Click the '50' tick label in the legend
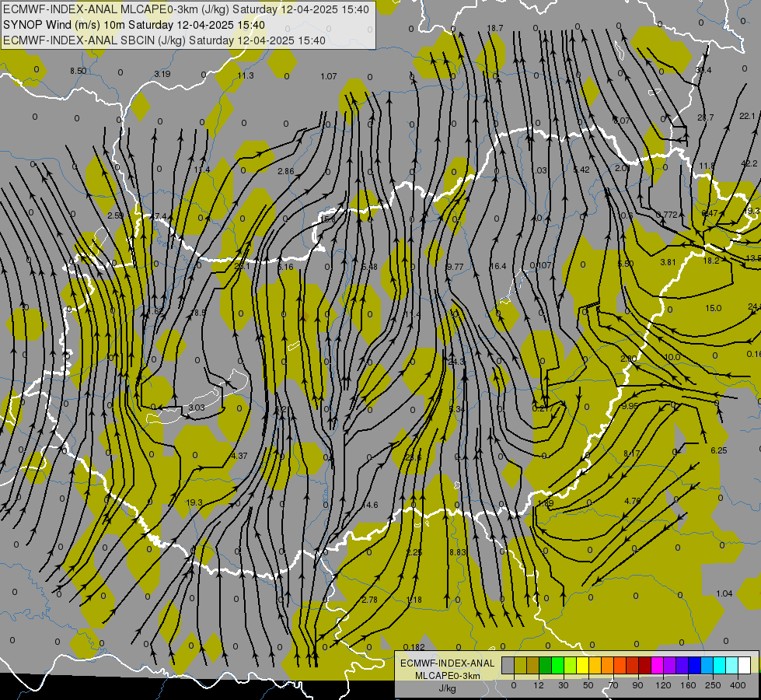Viewport: 761px width, 700px height. click(x=588, y=686)
